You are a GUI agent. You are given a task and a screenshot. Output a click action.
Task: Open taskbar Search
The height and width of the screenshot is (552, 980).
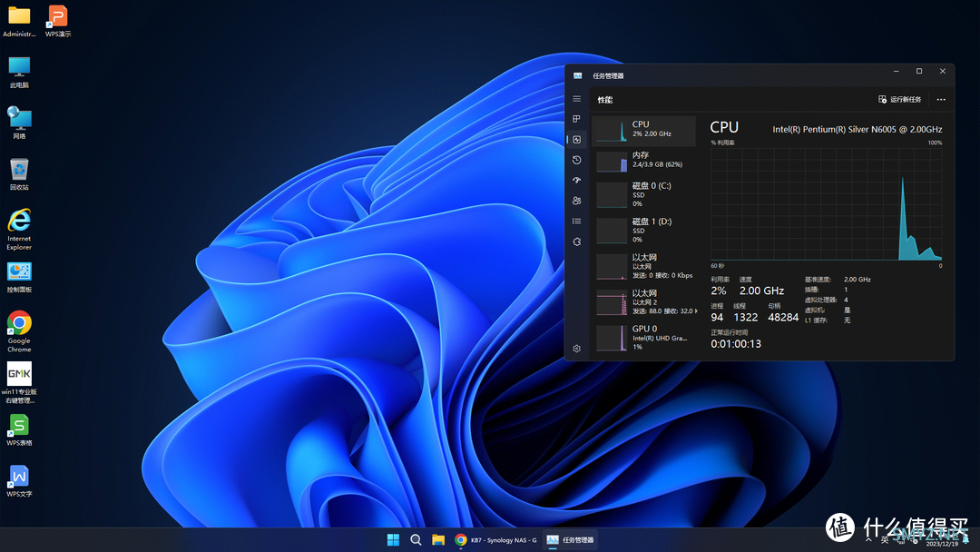(416, 539)
